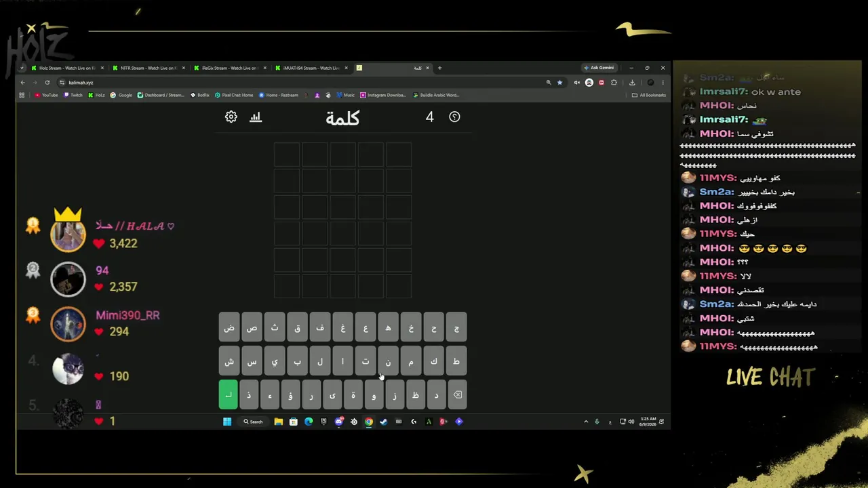
Task: Click the Ask Gemini button
Action: click(x=599, y=68)
